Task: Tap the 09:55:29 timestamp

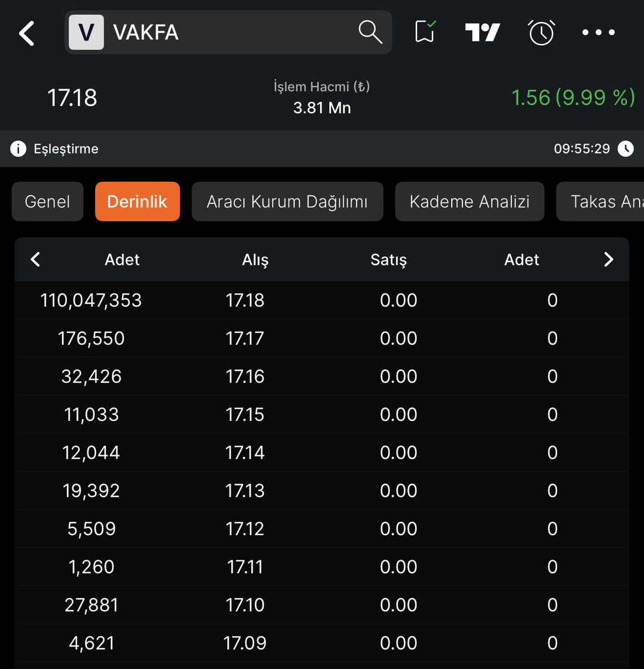Action: pos(582,149)
